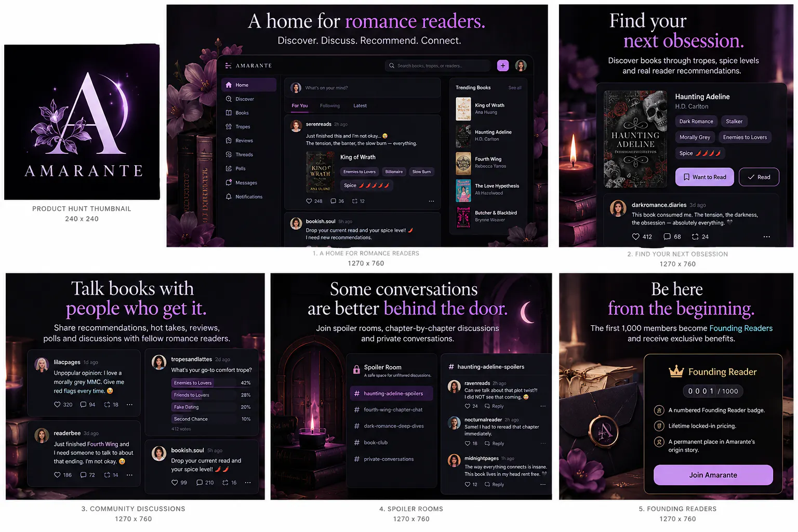Click the Enemies to Lovers tag on King of Wrath

tap(359, 172)
